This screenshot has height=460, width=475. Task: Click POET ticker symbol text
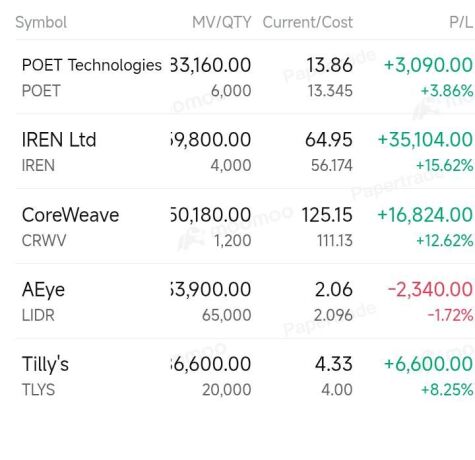41,91
